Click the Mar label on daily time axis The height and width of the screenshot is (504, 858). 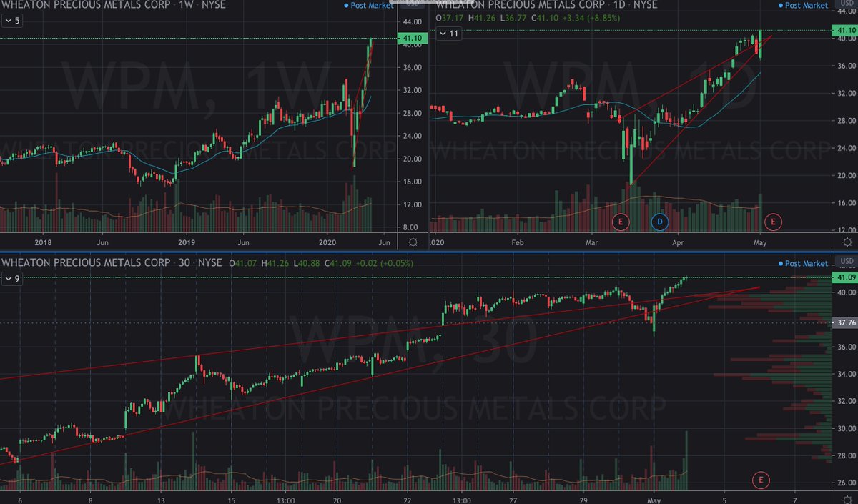point(591,242)
